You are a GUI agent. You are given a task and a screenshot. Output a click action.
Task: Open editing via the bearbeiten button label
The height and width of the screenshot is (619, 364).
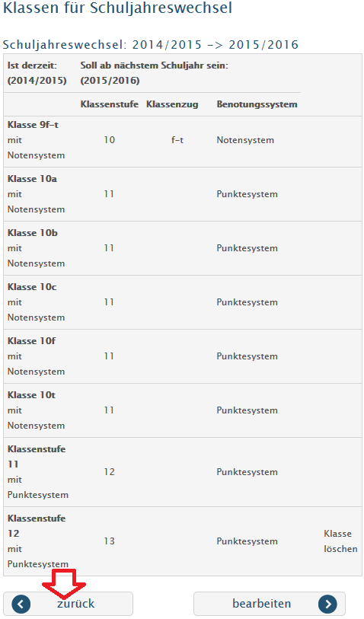pyautogui.click(x=262, y=604)
